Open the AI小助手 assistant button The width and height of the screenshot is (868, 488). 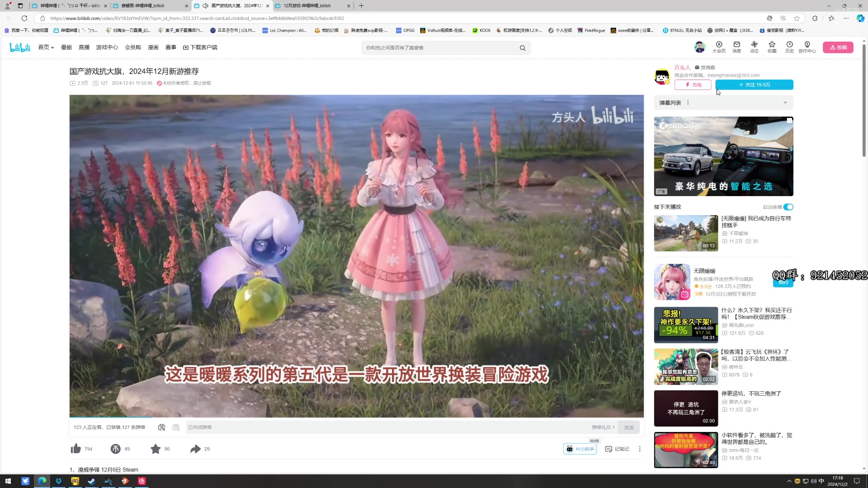click(580, 449)
